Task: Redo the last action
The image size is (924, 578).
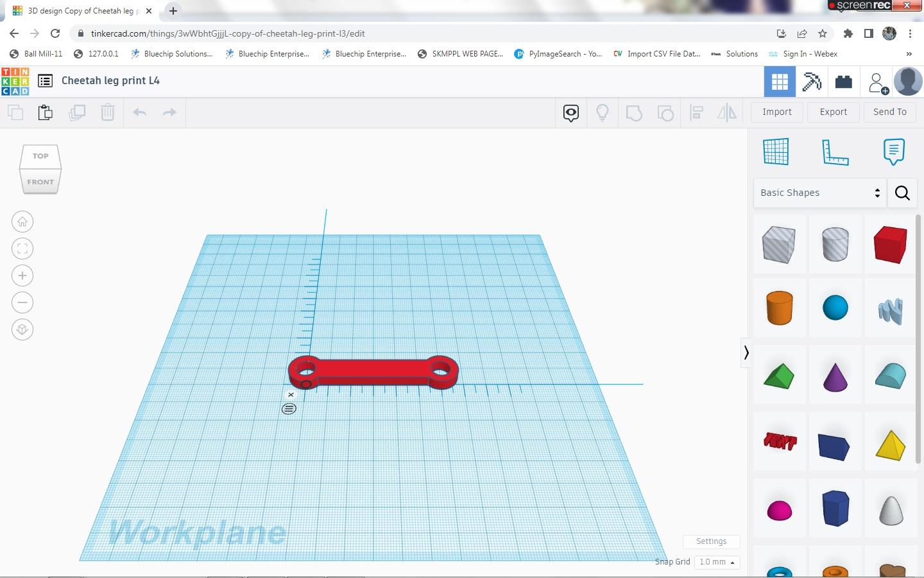Action: point(169,112)
